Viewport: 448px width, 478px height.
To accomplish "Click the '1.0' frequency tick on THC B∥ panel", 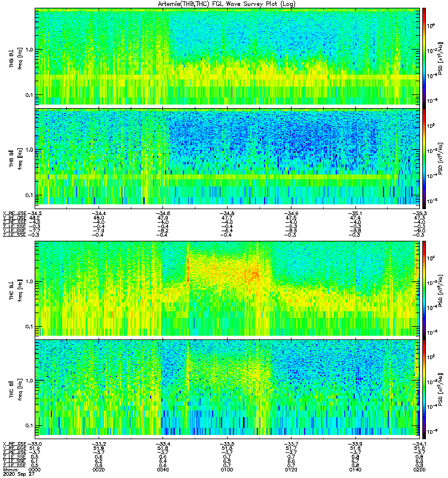I will click(29, 381).
